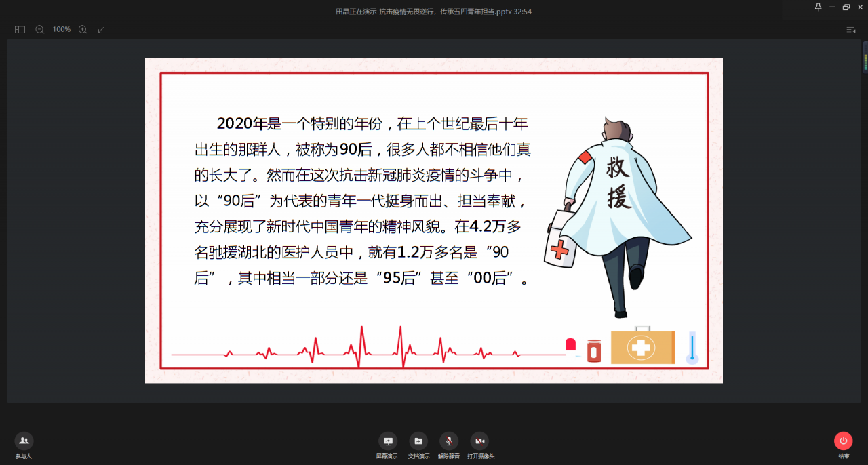Click the zoom in magnifier icon
The height and width of the screenshot is (465, 868).
click(x=83, y=30)
